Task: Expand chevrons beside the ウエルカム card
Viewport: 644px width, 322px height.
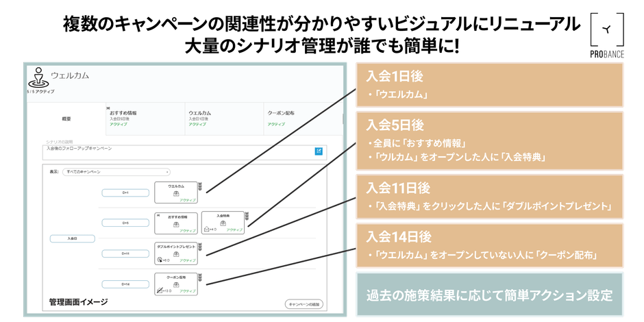Action: pyautogui.click(x=200, y=185)
